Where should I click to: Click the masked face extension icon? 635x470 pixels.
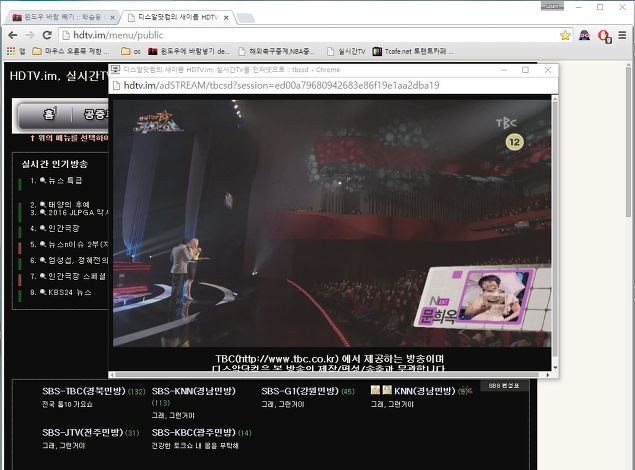584,36
